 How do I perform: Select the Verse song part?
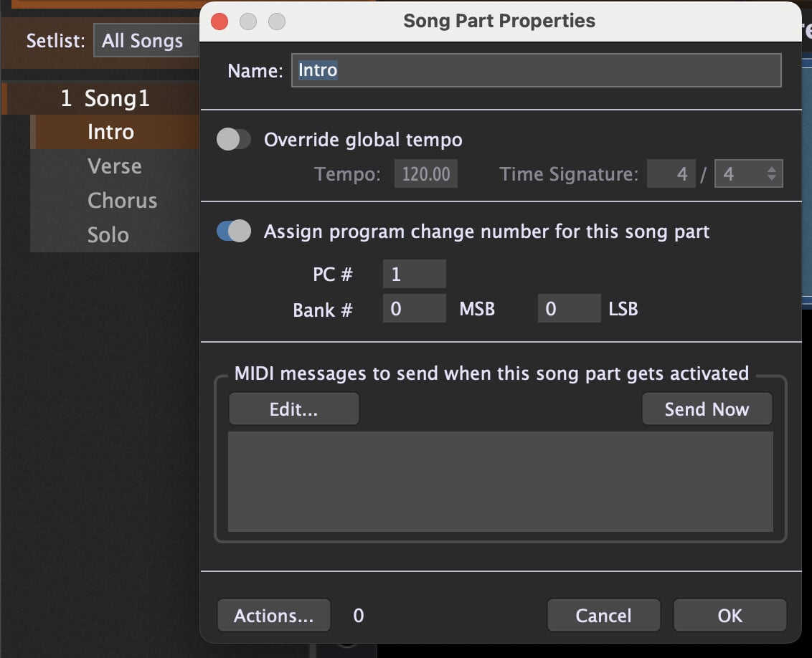[x=115, y=166]
